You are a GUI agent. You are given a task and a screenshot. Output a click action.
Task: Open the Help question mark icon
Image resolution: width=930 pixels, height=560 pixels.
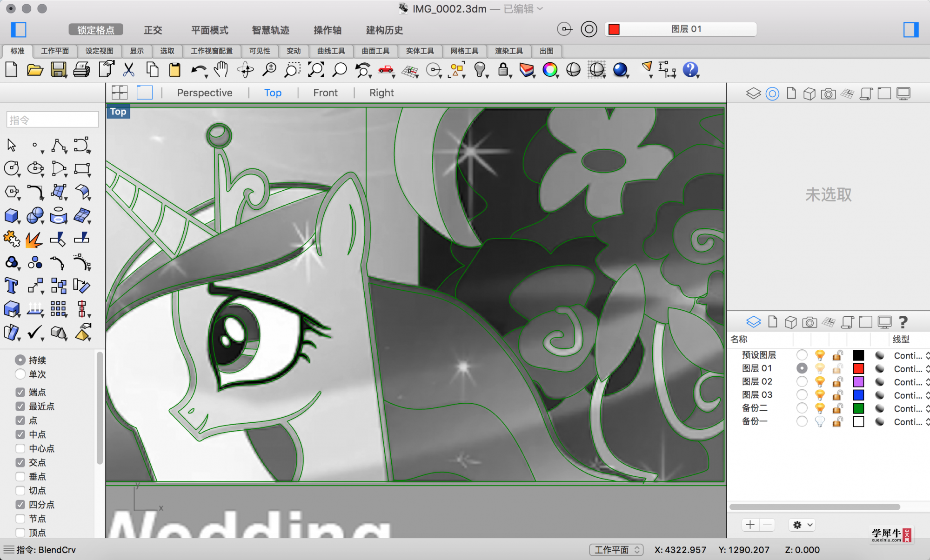[x=690, y=70]
